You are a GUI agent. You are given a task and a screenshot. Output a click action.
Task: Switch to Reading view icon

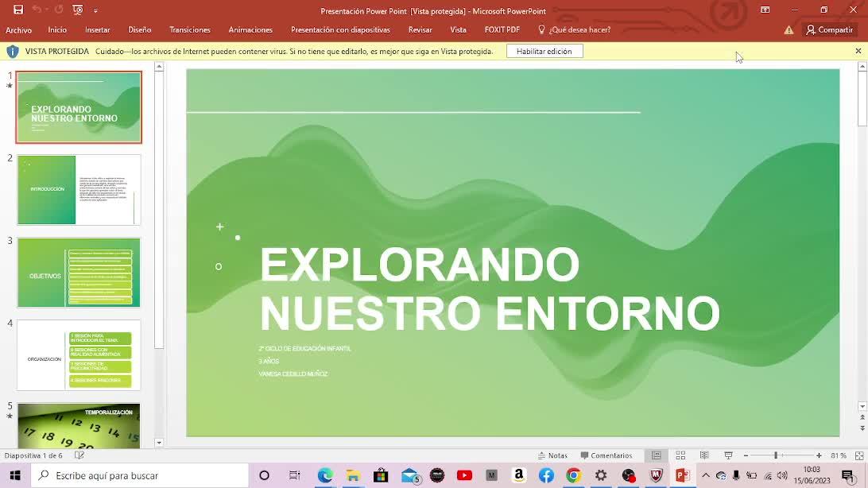(x=704, y=455)
